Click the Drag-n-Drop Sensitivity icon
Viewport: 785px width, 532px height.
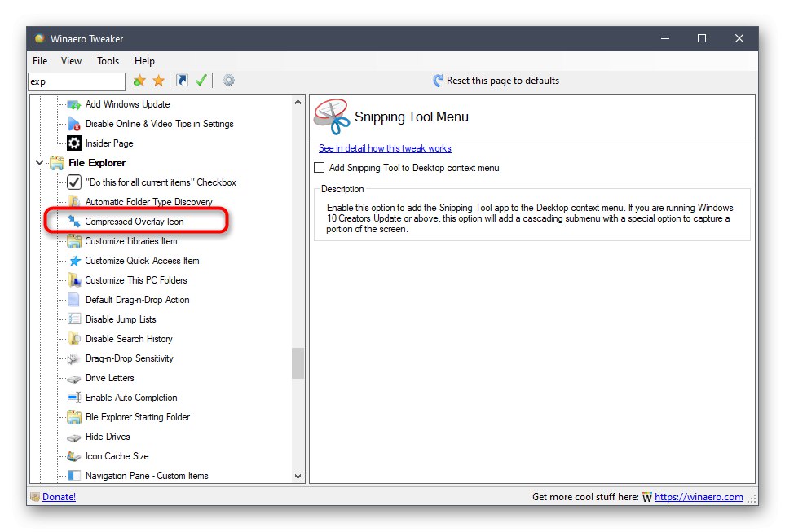point(73,358)
